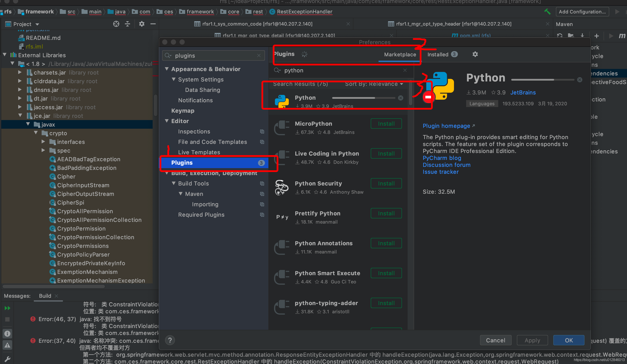
Task: Expand the interfaces package folder
Action: point(43,141)
